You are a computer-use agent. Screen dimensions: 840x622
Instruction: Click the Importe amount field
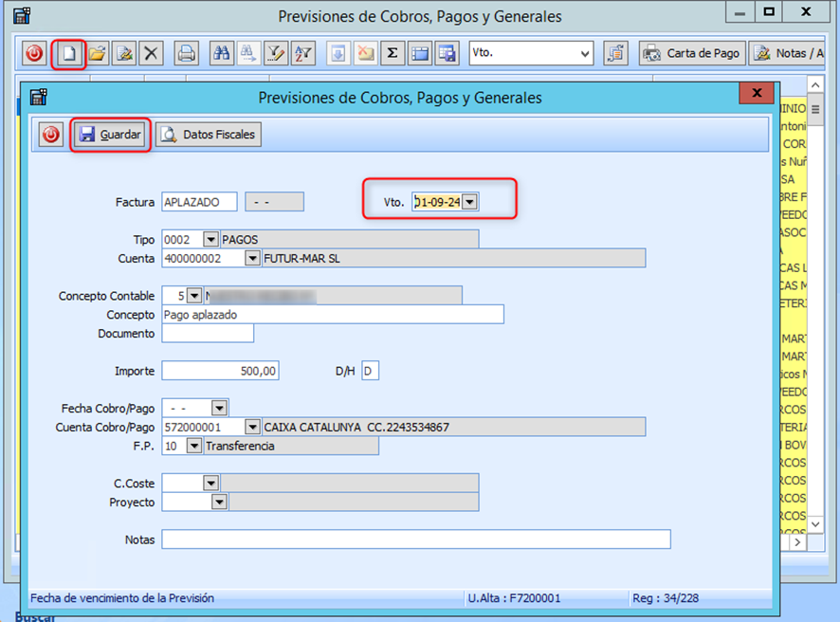point(220,371)
